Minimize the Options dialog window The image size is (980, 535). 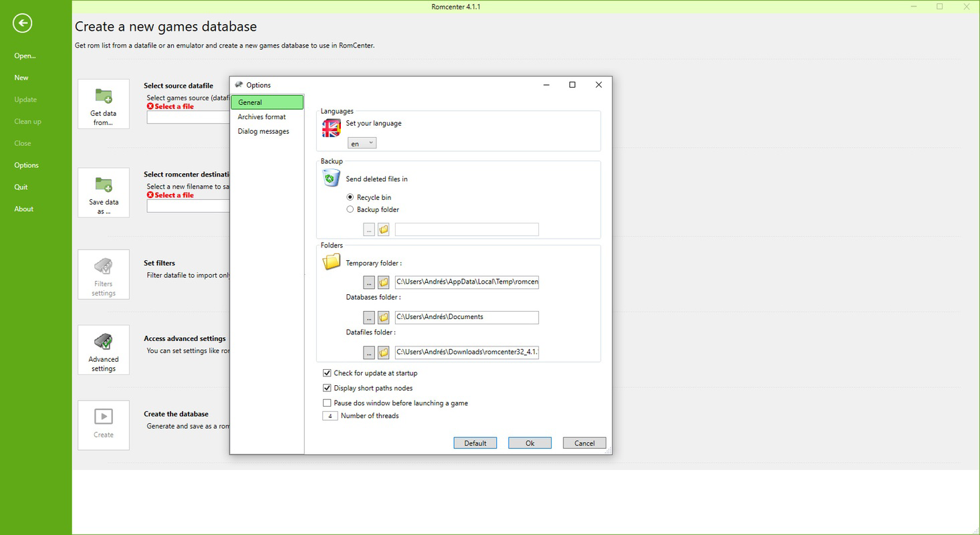point(547,85)
